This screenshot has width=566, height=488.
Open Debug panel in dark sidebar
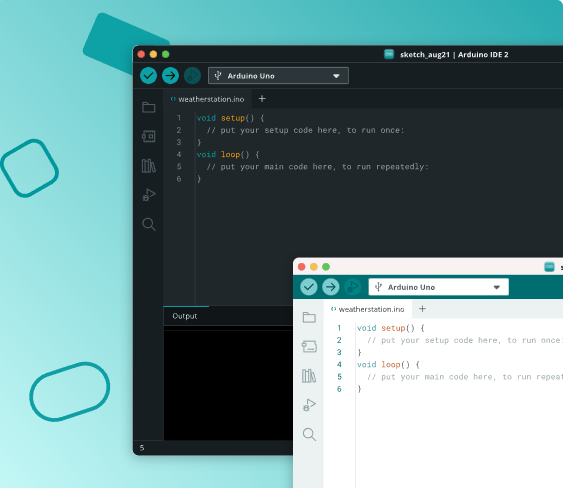pos(149,195)
